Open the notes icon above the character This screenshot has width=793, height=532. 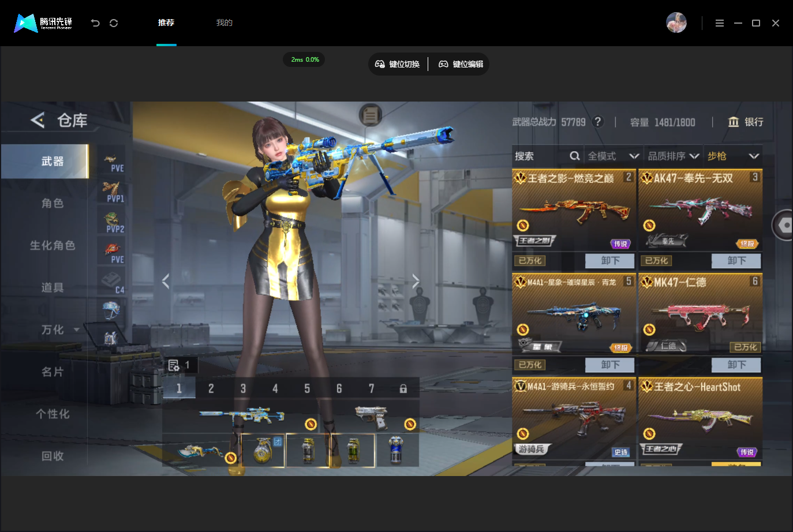pyautogui.click(x=371, y=115)
